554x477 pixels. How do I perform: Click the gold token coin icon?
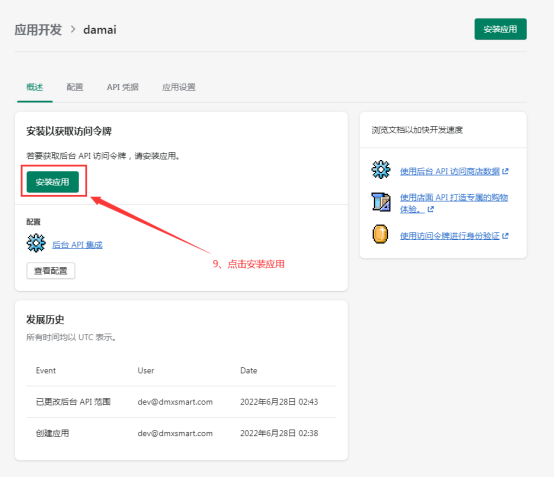point(380,234)
